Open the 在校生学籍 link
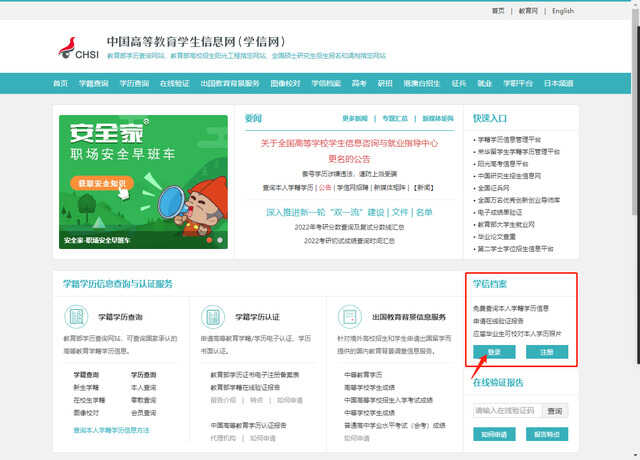 (x=89, y=400)
